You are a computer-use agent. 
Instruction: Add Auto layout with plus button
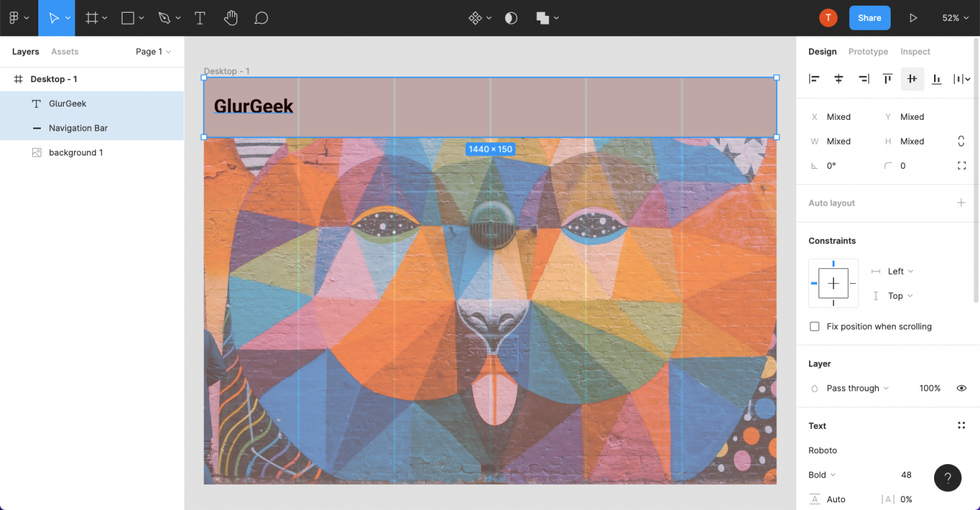click(x=961, y=203)
